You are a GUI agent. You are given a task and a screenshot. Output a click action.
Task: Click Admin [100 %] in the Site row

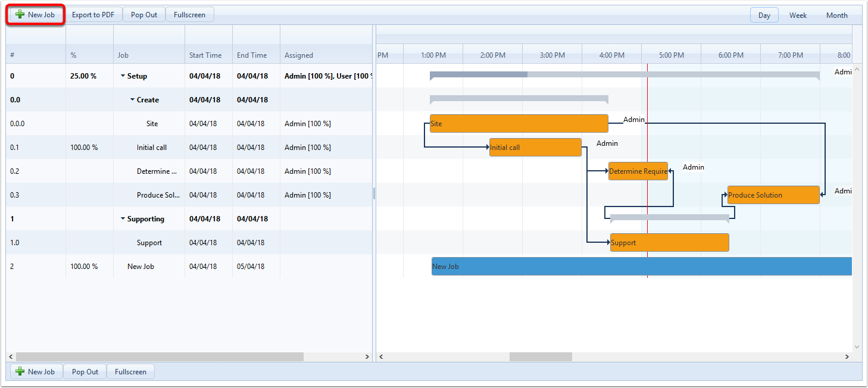308,124
